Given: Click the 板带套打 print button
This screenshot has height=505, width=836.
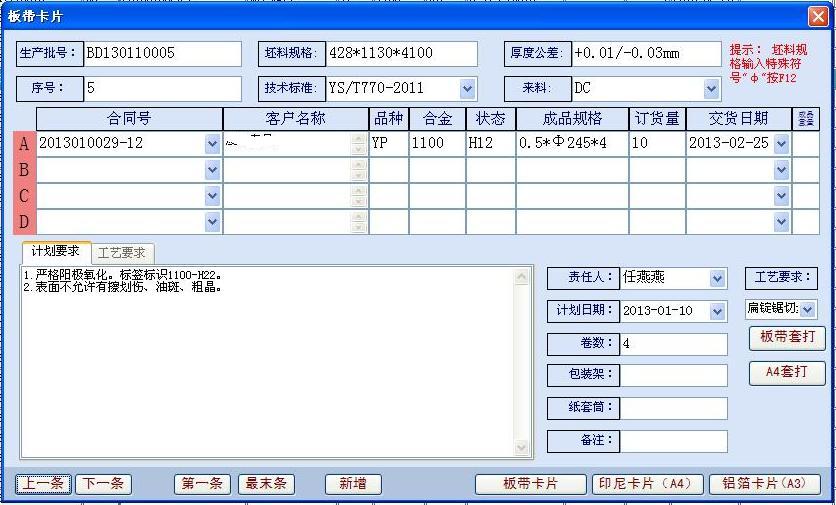Looking at the screenshot, I should tap(787, 338).
